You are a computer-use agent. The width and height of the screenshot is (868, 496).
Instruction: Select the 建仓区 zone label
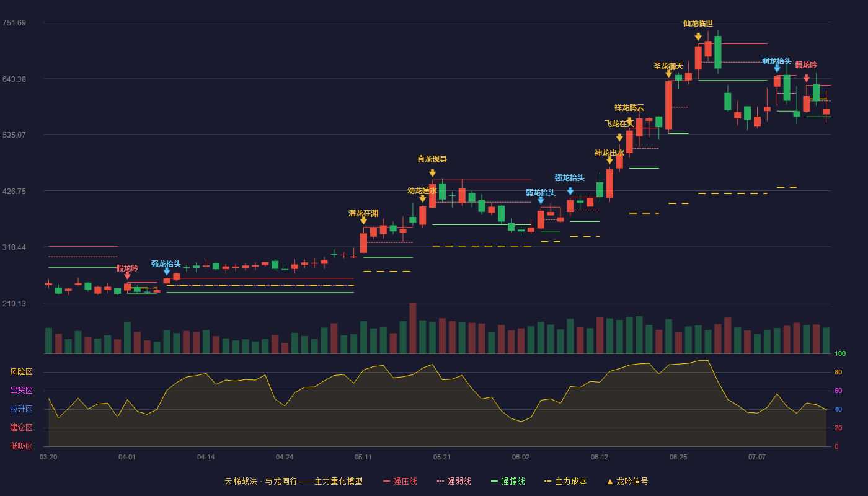(21, 428)
